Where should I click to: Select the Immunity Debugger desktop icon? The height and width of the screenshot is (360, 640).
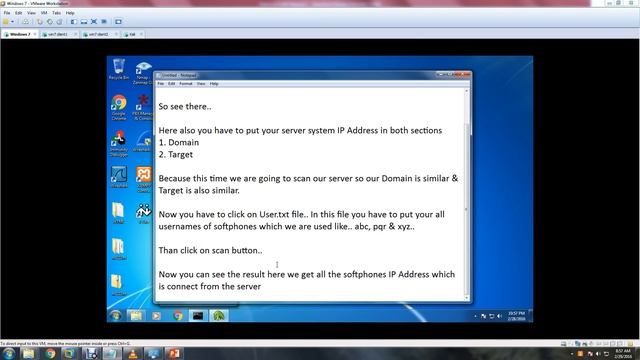[119, 143]
